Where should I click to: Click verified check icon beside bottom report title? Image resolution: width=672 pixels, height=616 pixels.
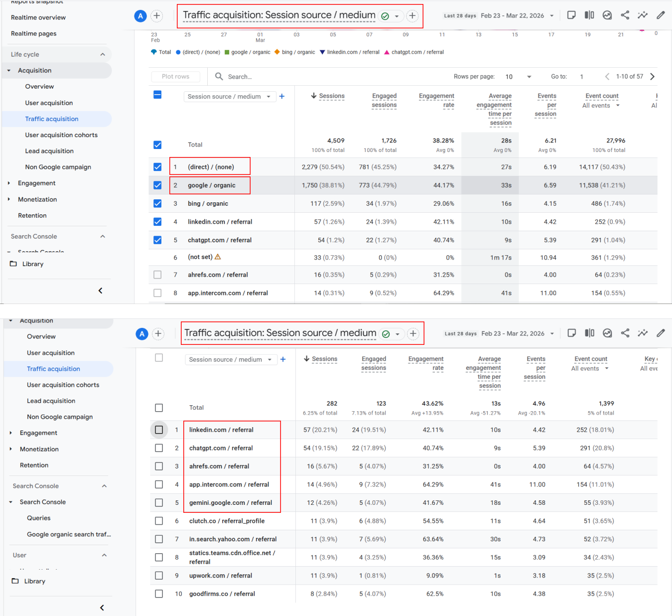click(x=386, y=334)
